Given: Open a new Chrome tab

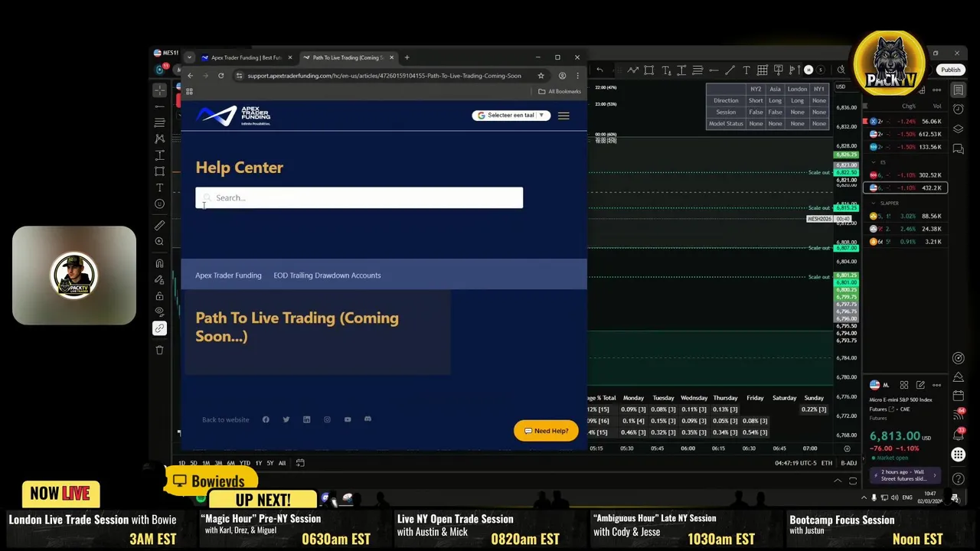Looking at the screenshot, I should pyautogui.click(x=407, y=57).
